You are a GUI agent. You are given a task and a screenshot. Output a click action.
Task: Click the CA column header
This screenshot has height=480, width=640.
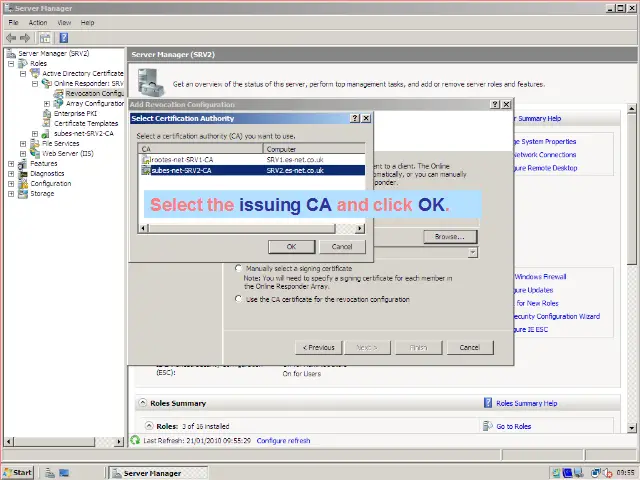(x=200, y=149)
